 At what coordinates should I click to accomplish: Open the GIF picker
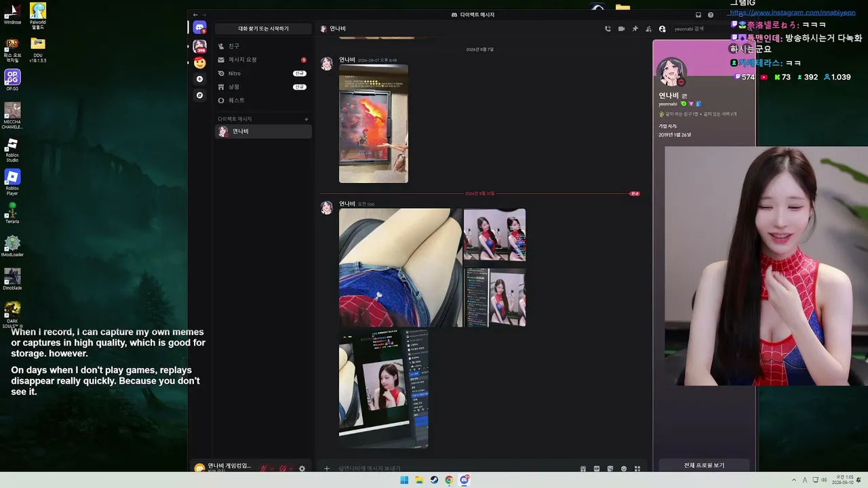(x=597, y=468)
